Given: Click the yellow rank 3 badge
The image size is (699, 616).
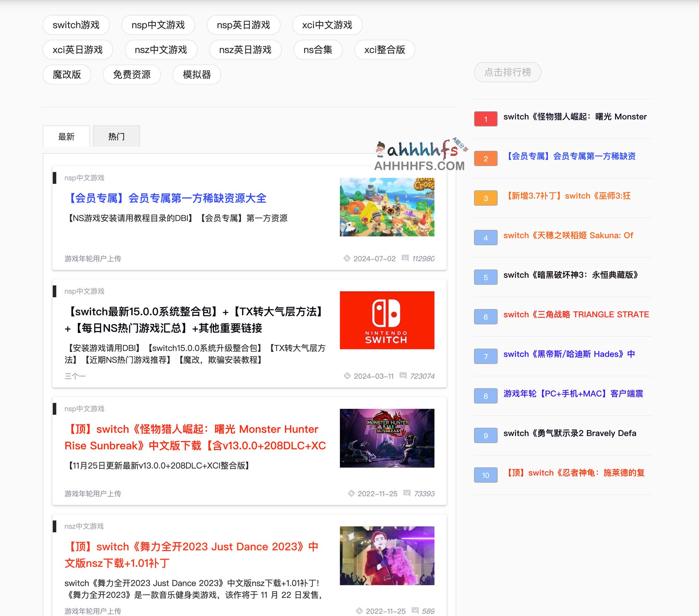Looking at the screenshot, I should pos(486,198).
